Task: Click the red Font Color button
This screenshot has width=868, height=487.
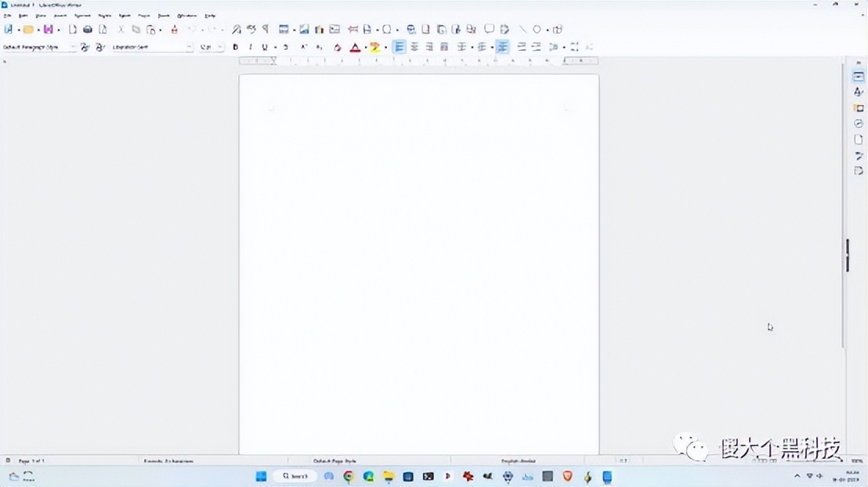Action: tap(355, 47)
